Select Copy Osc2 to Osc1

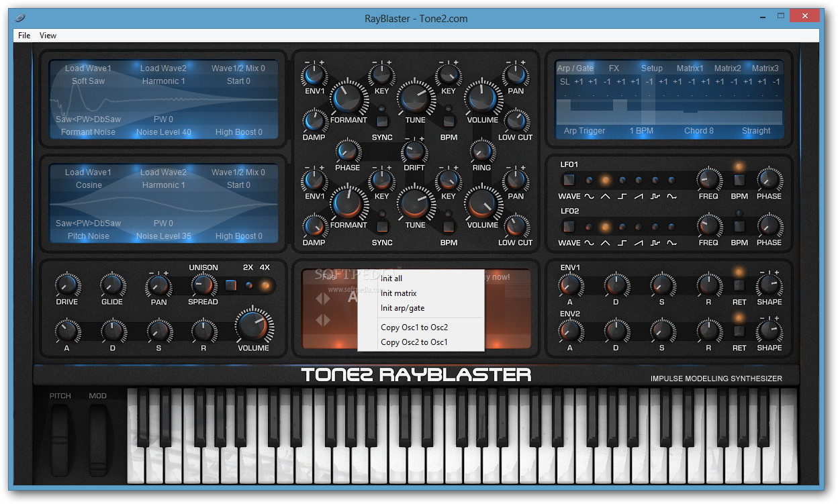421,342
